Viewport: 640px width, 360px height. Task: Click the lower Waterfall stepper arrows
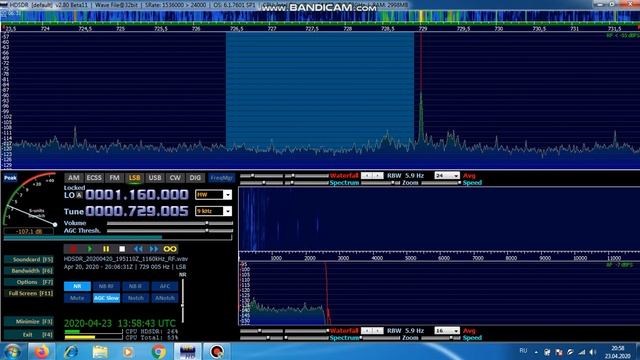point(372,331)
